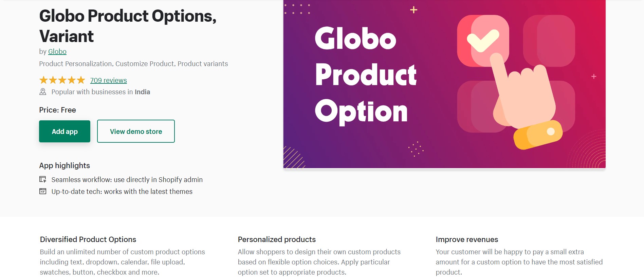Image resolution: width=644 pixels, height=279 pixels.
Task: Open the Globo Product Option banner image
Action: (x=444, y=84)
